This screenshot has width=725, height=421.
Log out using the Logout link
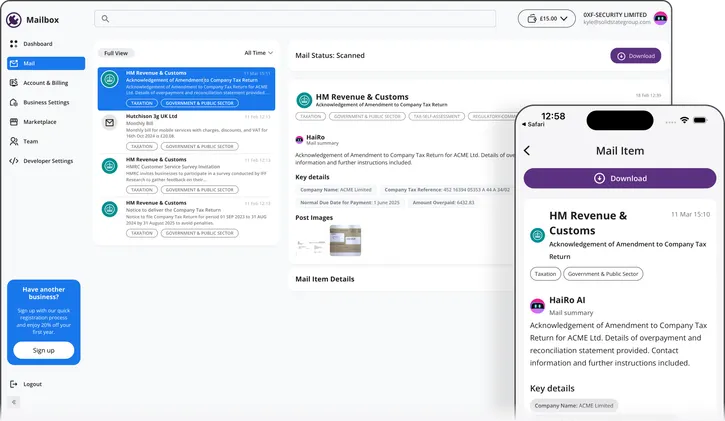tap(32, 384)
